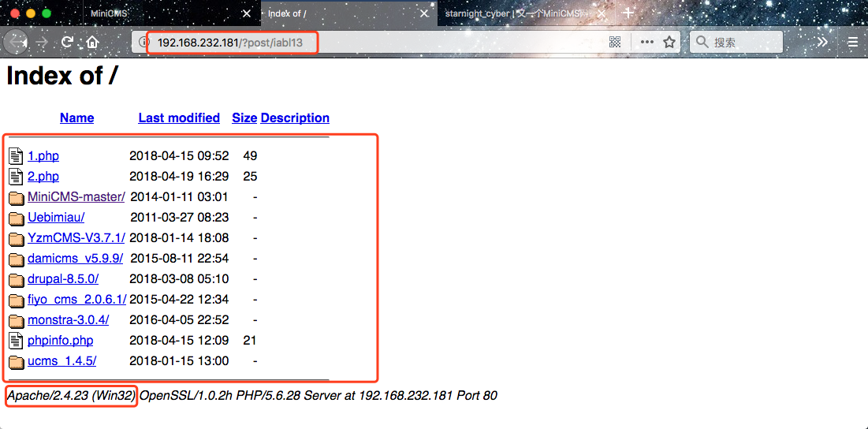
Task: Show more toolbar items via double chevron
Action: (822, 42)
